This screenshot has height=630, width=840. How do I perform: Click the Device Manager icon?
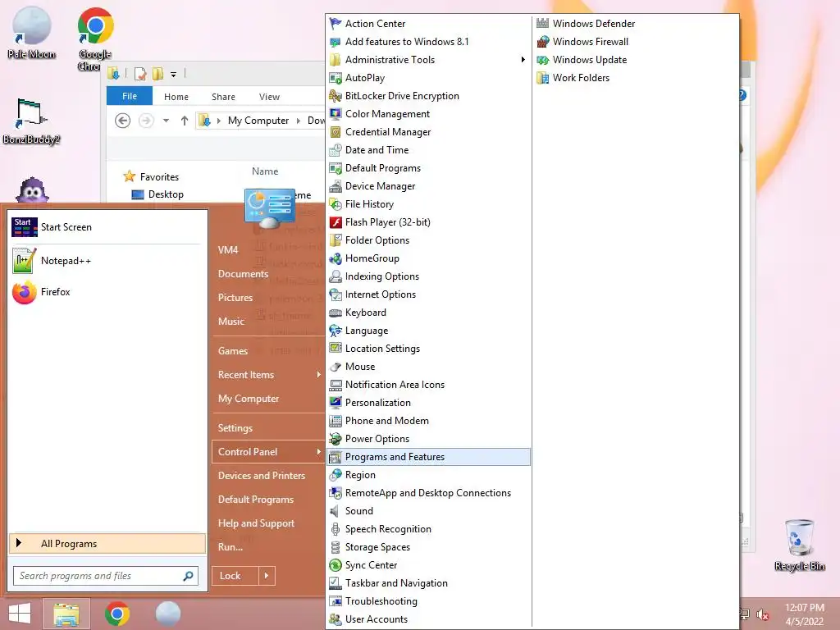336,186
